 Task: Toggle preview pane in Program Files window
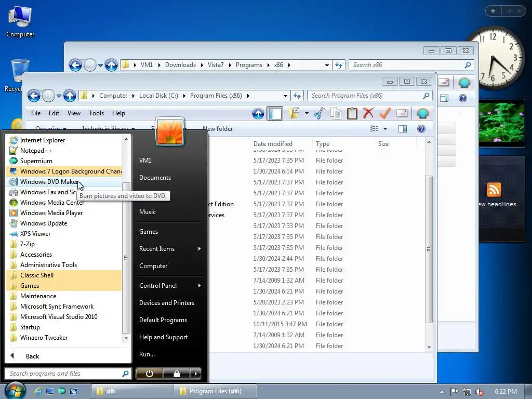pos(403,129)
